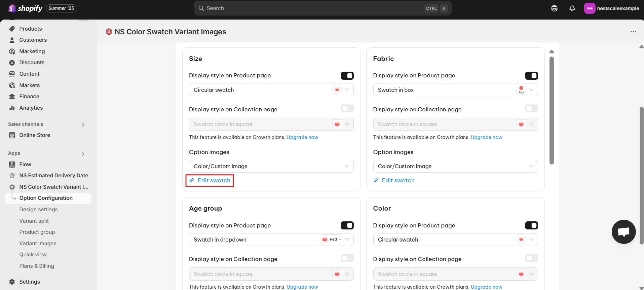The height and width of the screenshot is (290, 644).
Task: Open Fabric Option Images dropdown
Action: point(455,166)
